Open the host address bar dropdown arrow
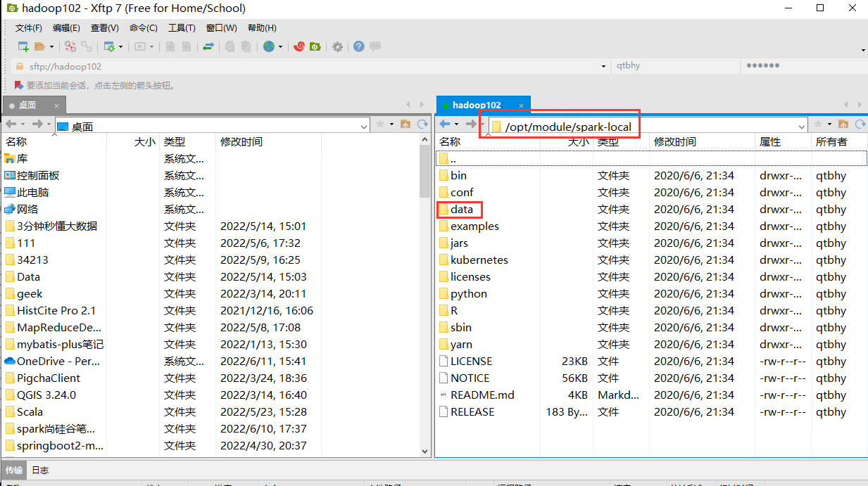The image size is (868, 486). coord(604,66)
